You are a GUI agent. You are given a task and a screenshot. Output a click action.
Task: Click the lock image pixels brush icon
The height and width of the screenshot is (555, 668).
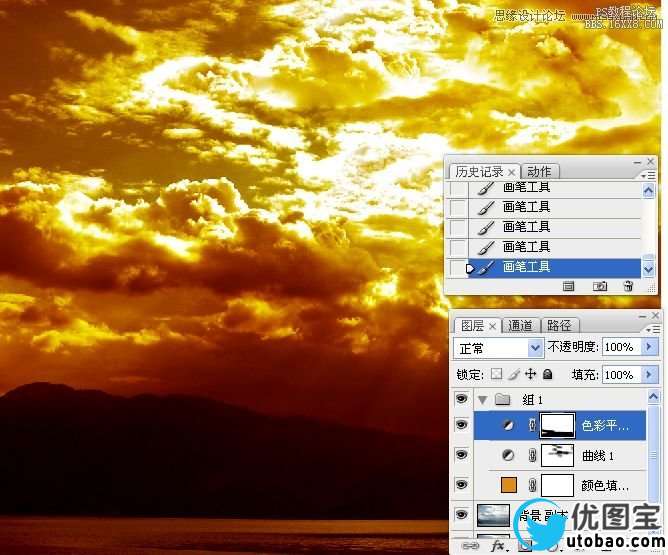pyautogui.click(x=513, y=375)
